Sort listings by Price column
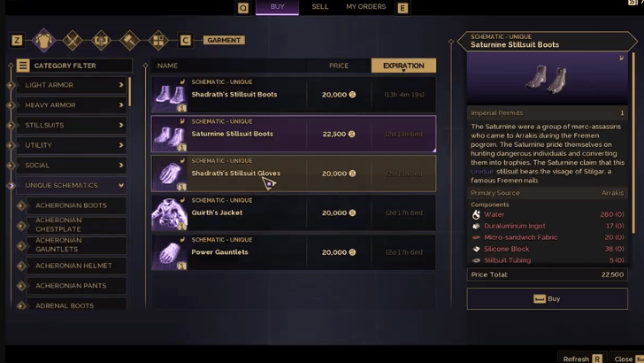The image size is (644, 363). coord(339,66)
